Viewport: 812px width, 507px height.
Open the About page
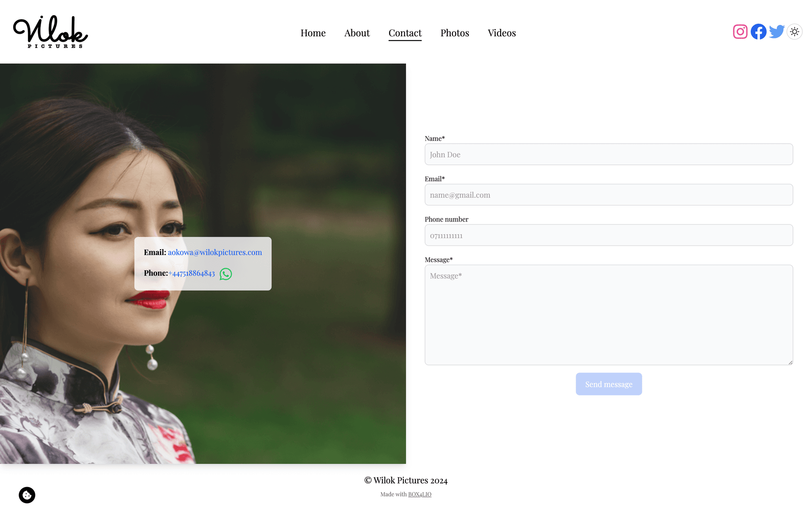click(x=357, y=33)
